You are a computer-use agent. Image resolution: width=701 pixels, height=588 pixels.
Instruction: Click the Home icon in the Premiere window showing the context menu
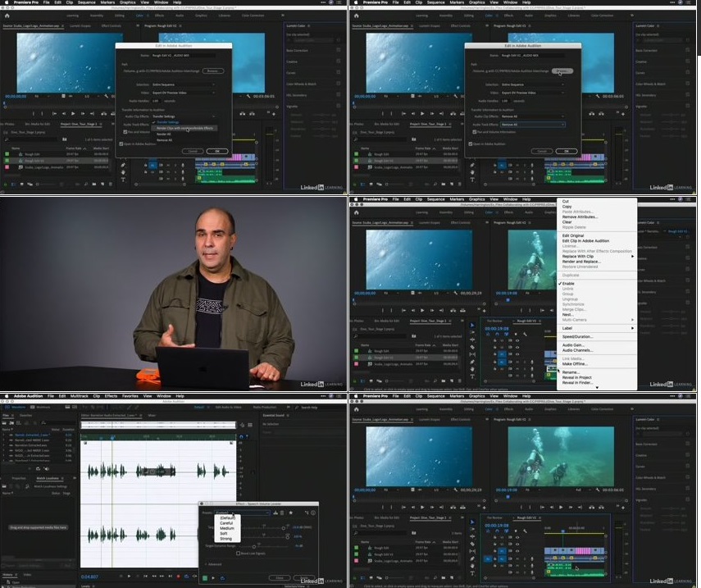[x=357, y=212]
